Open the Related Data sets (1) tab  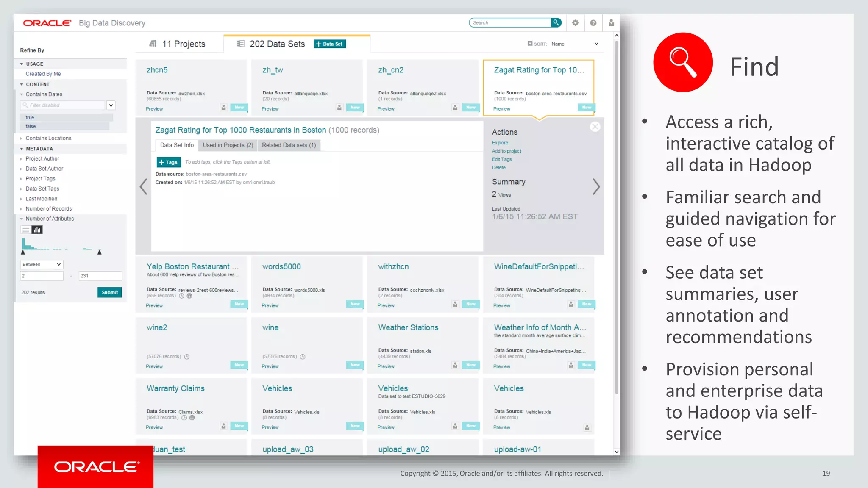[x=289, y=145]
